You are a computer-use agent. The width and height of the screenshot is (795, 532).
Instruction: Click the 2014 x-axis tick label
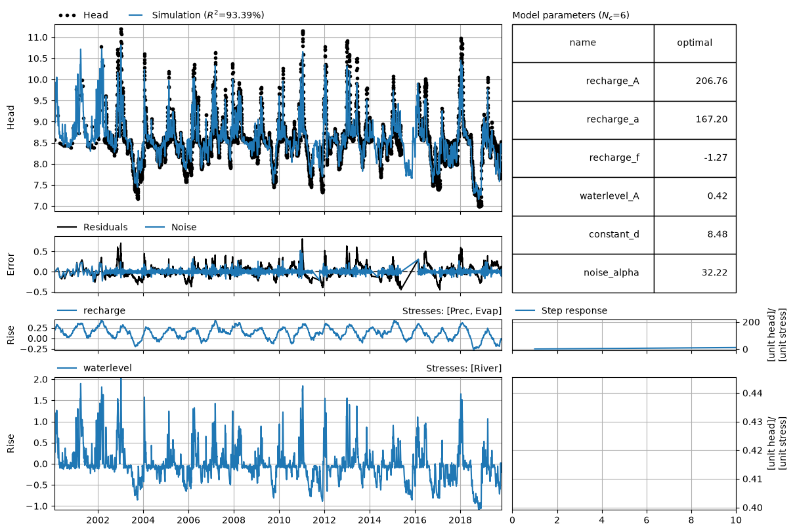pos(370,520)
